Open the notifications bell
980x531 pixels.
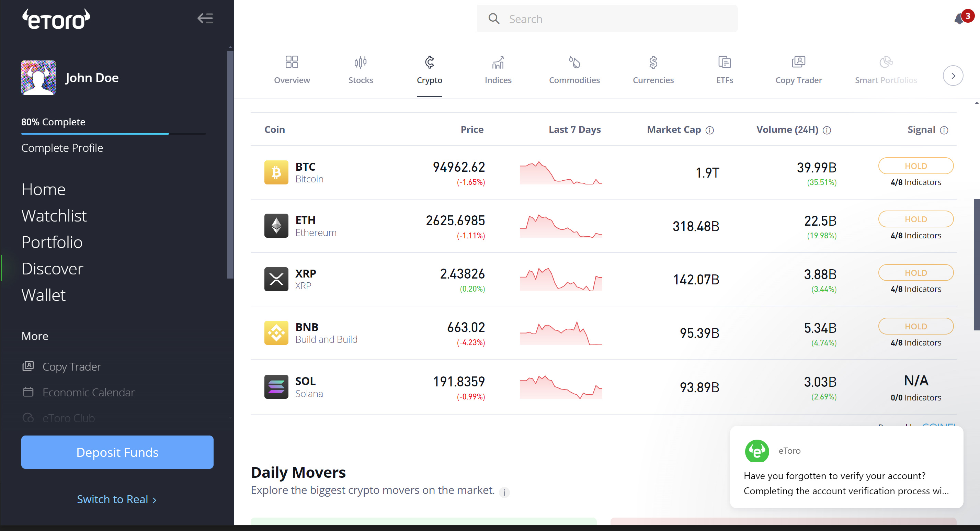[959, 18]
